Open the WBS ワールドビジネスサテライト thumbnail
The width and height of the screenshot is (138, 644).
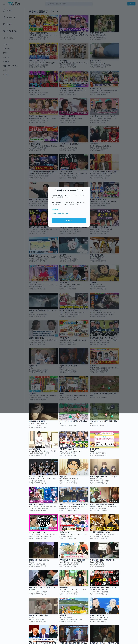click(x=43, y=633)
